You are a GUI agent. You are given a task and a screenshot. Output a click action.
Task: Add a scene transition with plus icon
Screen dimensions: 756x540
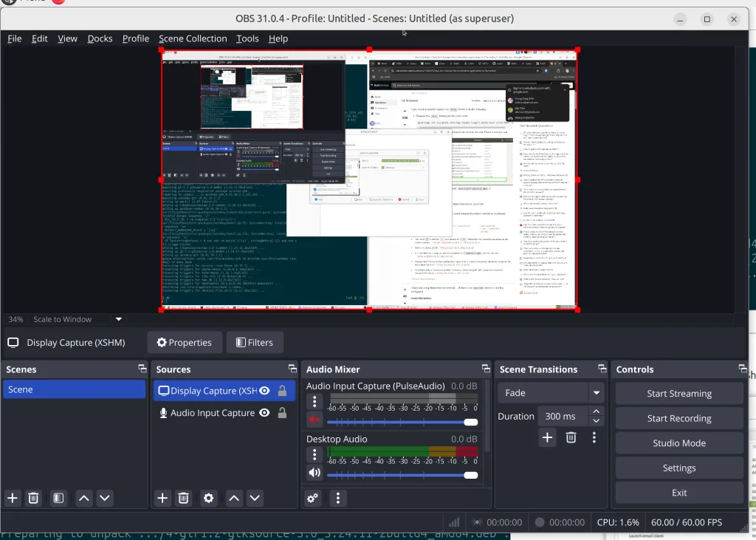point(547,438)
